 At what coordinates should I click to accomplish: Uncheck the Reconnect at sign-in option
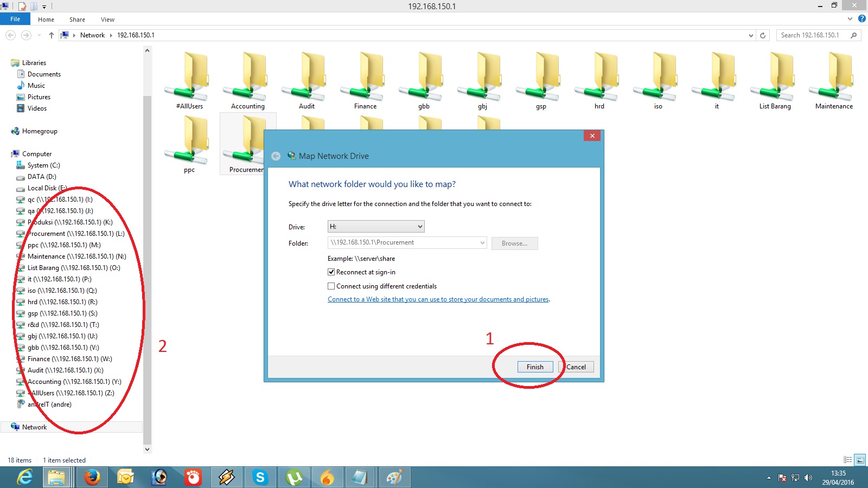tap(331, 272)
